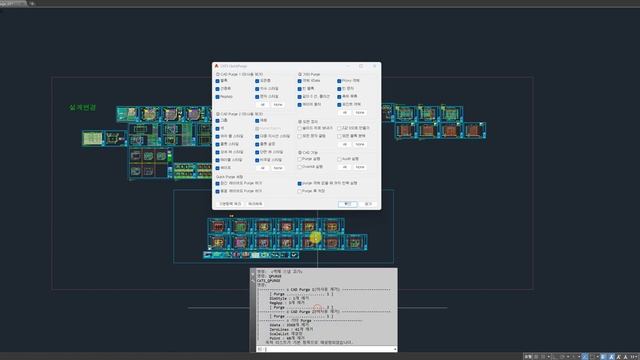Enable the Purge 후 저장 checkbox

point(300,191)
